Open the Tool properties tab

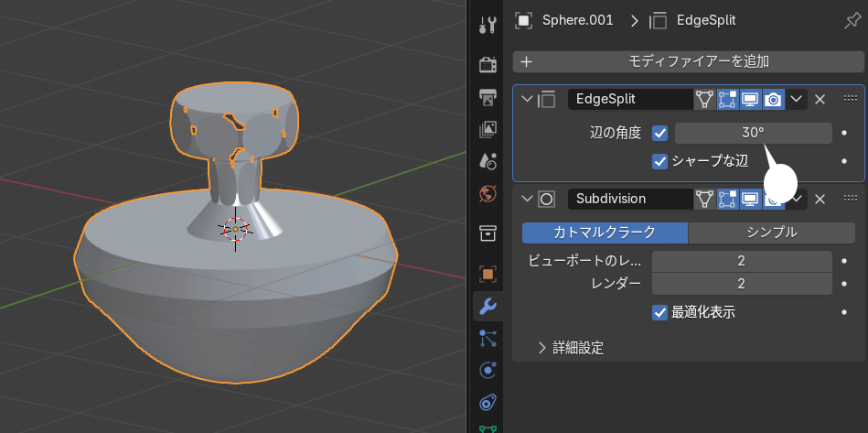(x=488, y=25)
